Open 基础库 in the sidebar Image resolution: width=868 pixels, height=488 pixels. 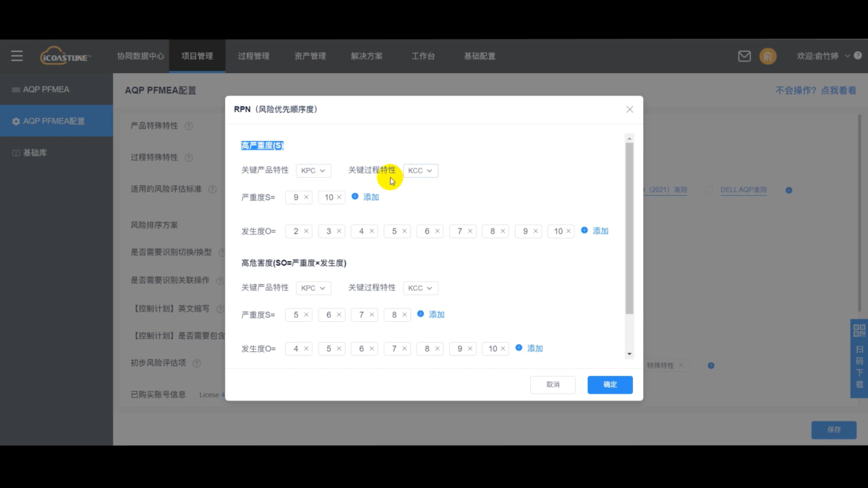pos(56,153)
